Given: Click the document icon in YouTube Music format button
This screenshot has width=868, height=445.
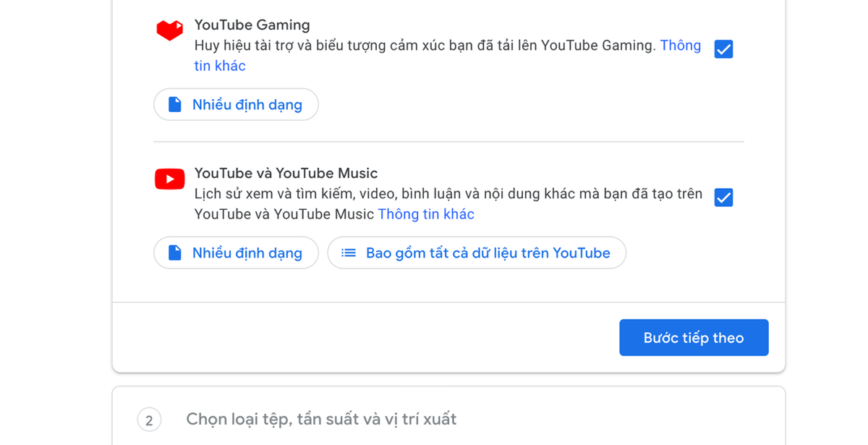Looking at the screenshot, I should pyautogui.click(x=174, y=253).
